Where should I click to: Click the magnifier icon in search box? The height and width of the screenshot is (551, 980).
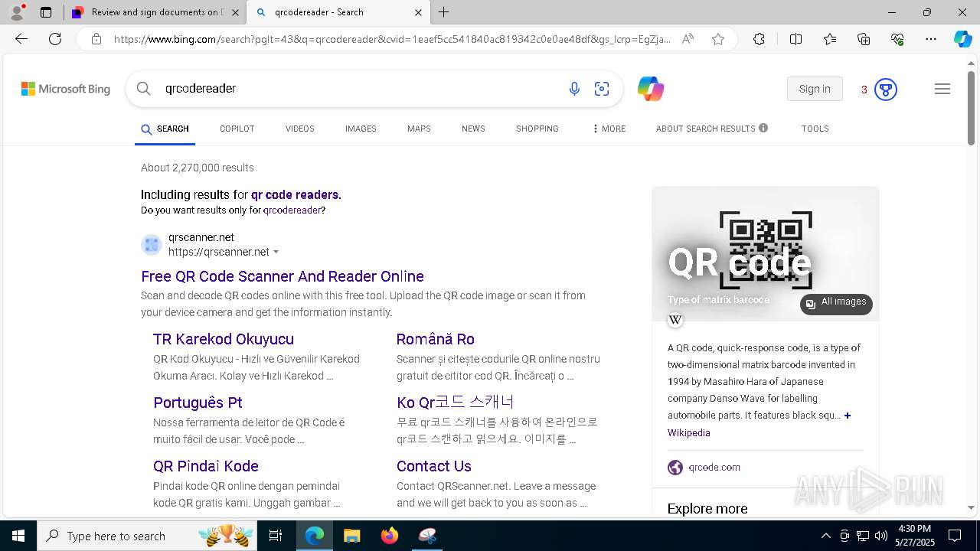coord(144,89)
